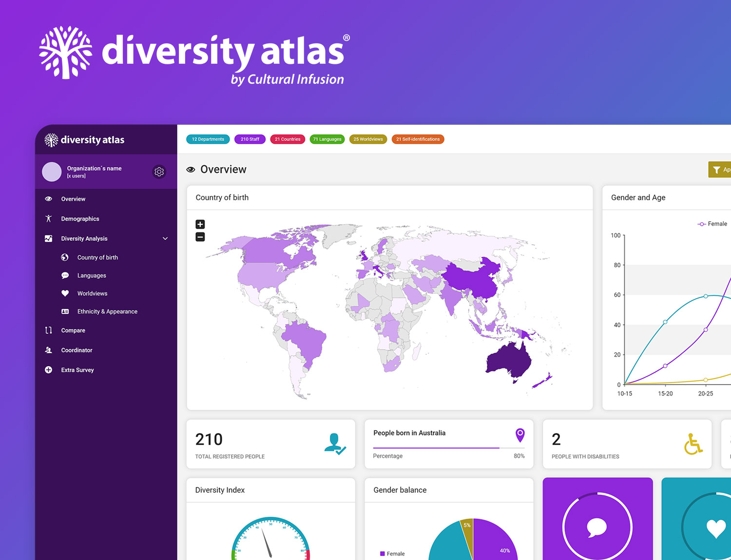The height and width of the screenshot is (560, 731).
Task: Click the organization avatar circle
Action: tap(52, 172)
